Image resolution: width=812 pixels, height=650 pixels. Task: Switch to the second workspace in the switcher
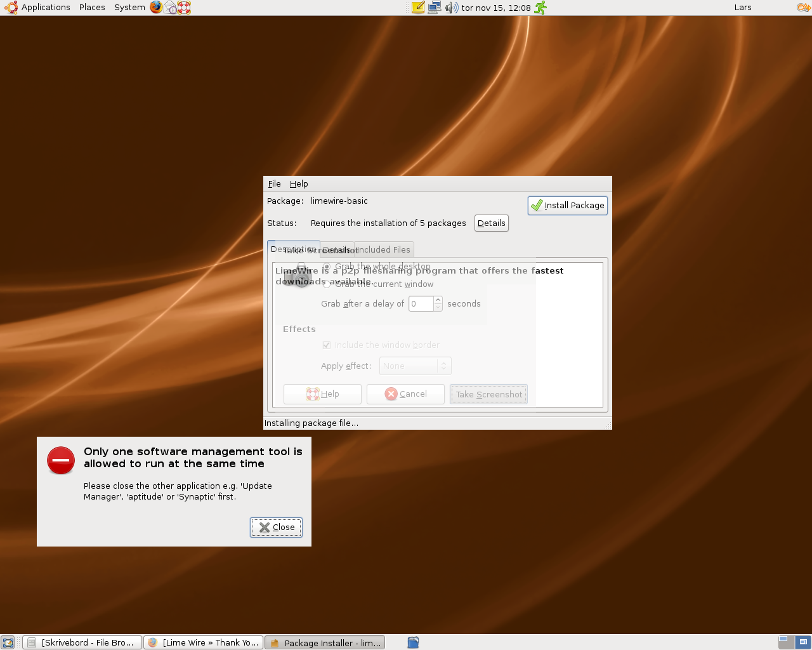(x=802, y=642)
